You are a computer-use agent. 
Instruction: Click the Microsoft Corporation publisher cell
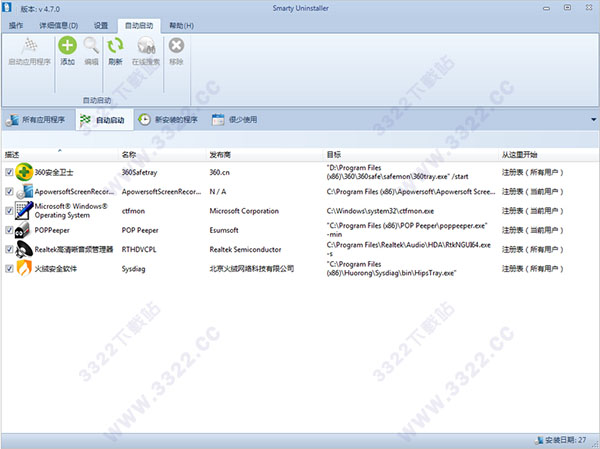pos(244,211)
